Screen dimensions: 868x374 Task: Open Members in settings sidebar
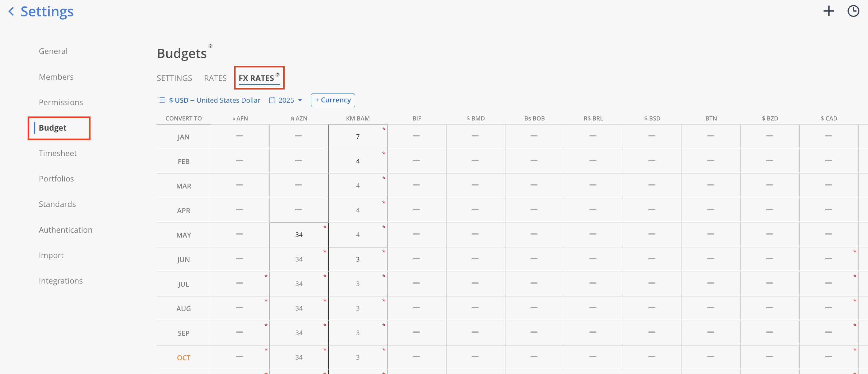[56, 77]
